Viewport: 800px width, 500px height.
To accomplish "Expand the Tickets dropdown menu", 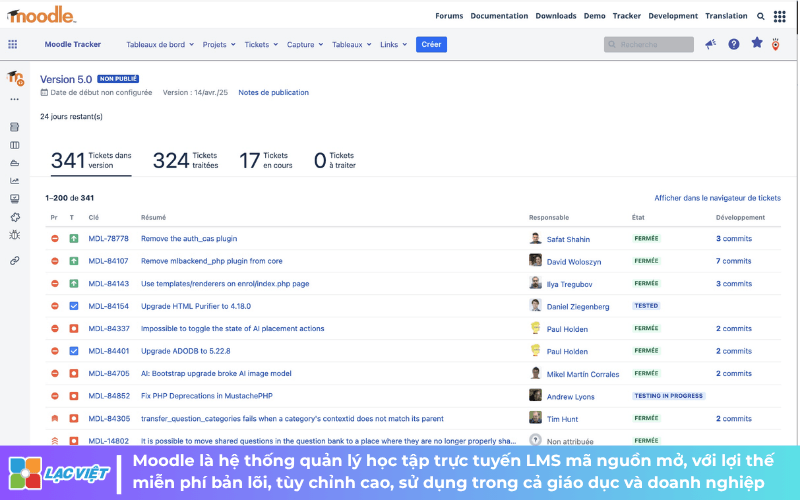I will pyautogui.click(x=261, y=44).
